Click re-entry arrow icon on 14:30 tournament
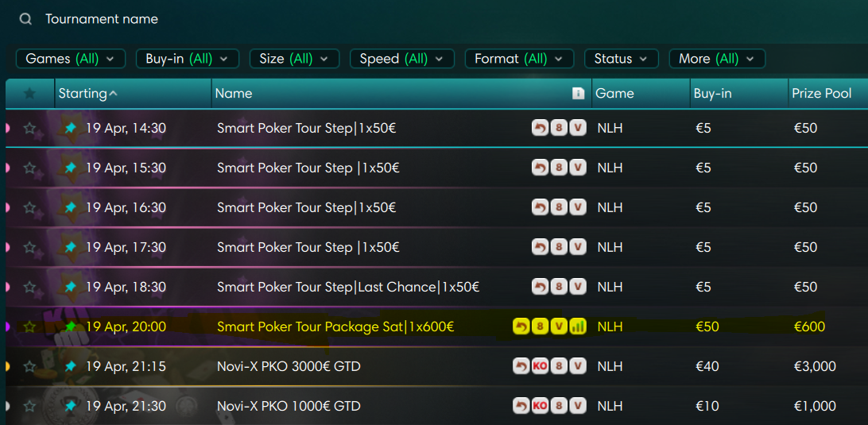Viewport: 868px width, 425px height. point(540,128)
